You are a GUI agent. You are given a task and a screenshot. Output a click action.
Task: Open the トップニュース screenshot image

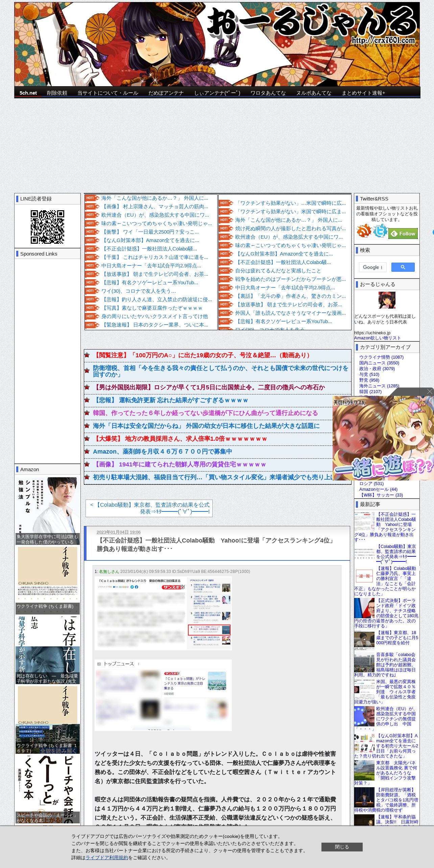(163, 695)
